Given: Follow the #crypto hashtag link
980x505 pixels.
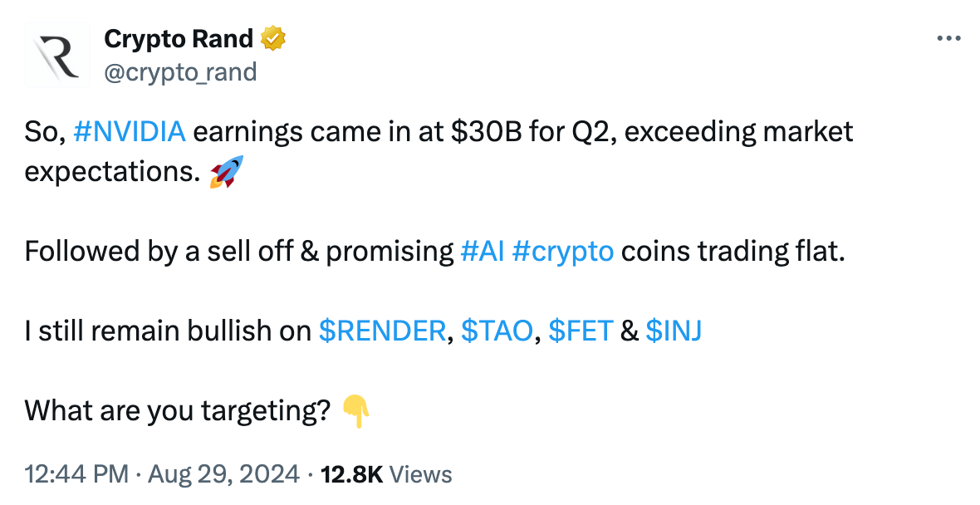Looking at the screenshot, I should coord(564,251).
